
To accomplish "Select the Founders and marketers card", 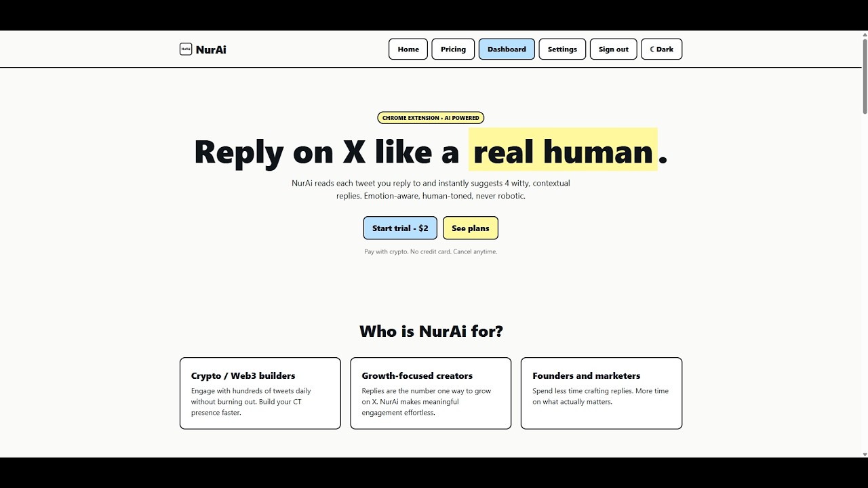I will [601, 393].
